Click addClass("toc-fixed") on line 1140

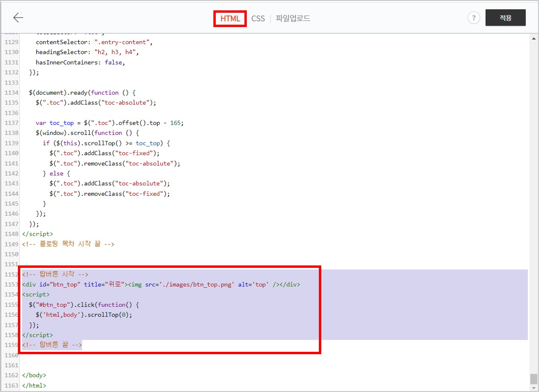pyautogui.click(x=104, y=153)
